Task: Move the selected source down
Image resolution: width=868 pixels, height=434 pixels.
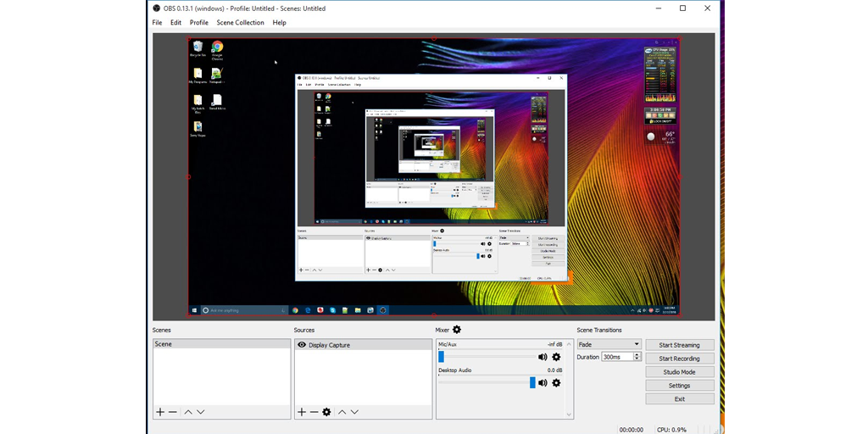Action: point(354,412)
